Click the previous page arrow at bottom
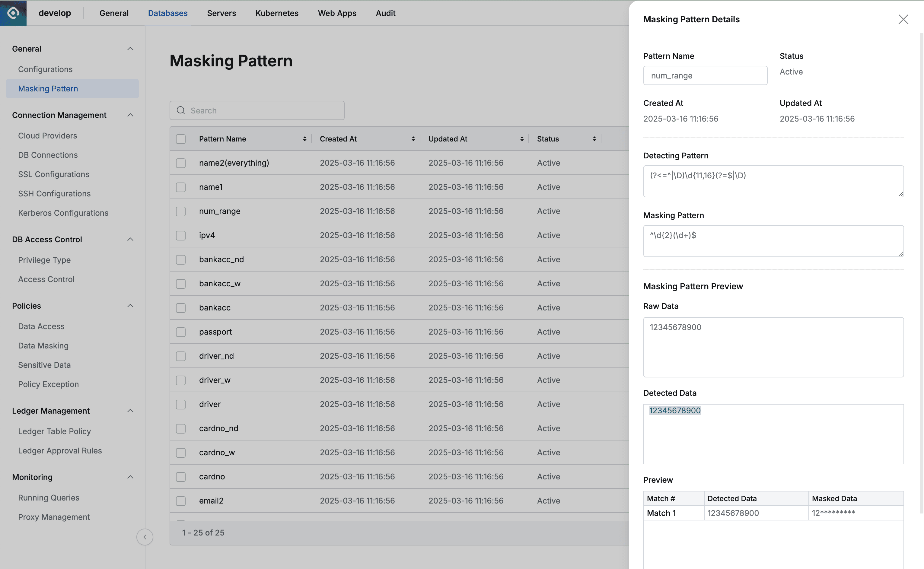This screenshot has width=924, height=569. (145, 537)
